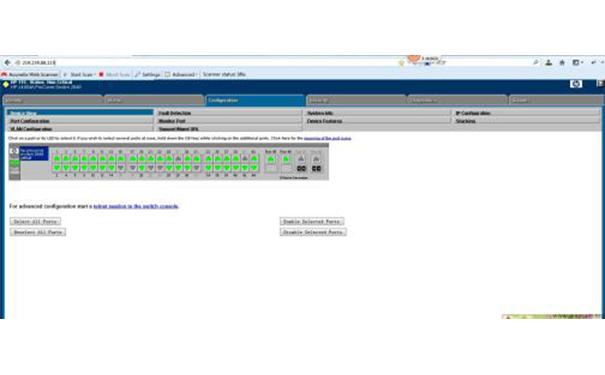The image size is (605, 375).
Task: Open the Start Scan dropdown arrow
Action: 95,74
